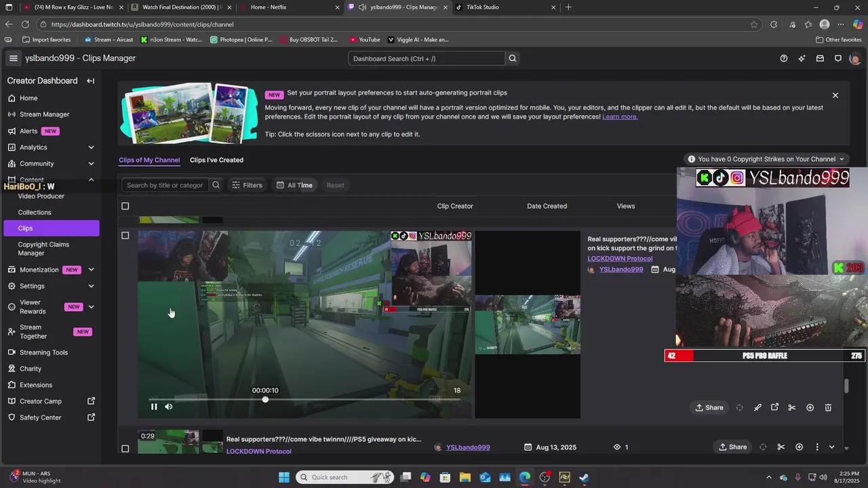Open YSLbando999 creator link in Aug 13 row

[468, 447]
